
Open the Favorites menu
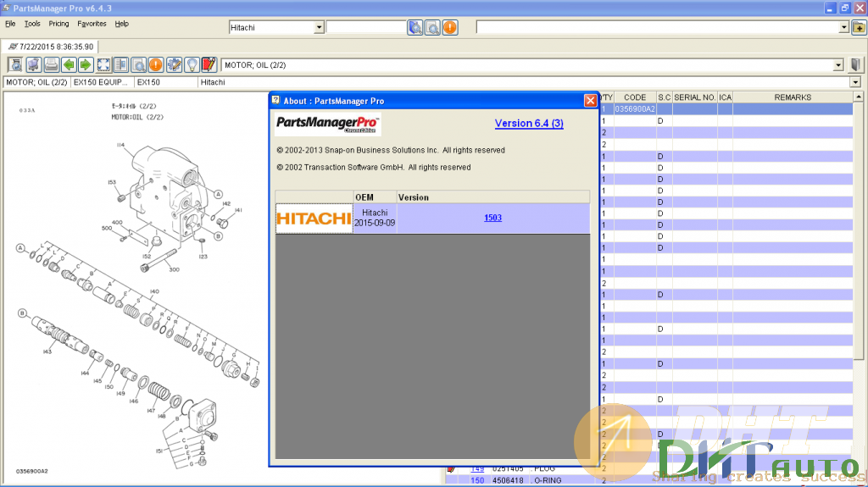point(92,24)
